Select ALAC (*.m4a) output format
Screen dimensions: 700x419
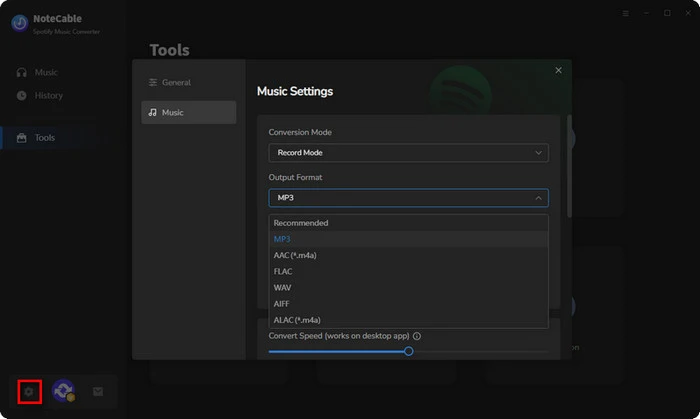point(297,319)
